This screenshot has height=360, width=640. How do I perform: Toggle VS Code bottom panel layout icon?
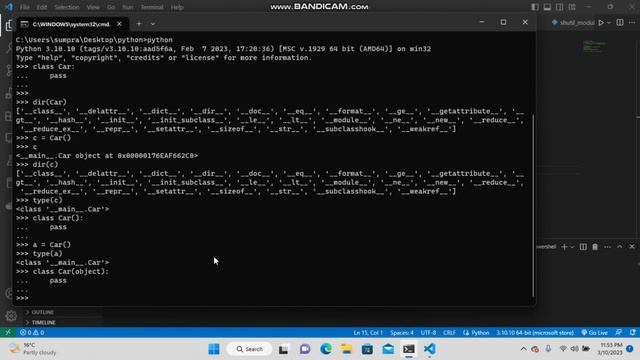pyautogui.click(x=547, y=7)
